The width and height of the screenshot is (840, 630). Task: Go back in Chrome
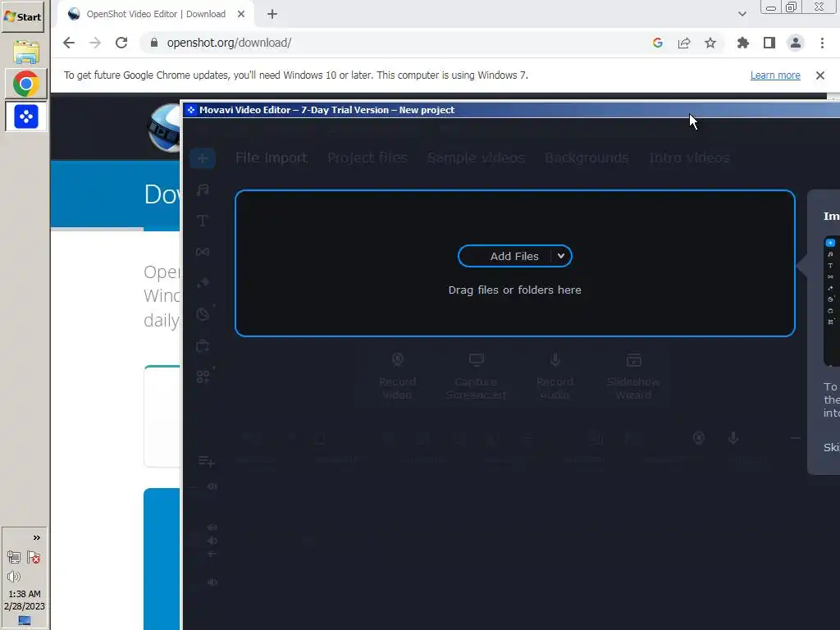pos(69,43)
